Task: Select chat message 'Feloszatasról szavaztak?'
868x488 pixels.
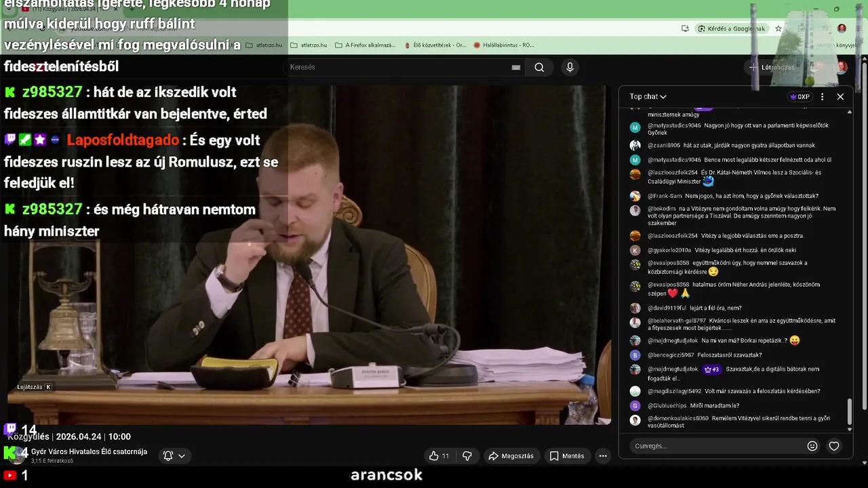Action: [x=729, y=355]
